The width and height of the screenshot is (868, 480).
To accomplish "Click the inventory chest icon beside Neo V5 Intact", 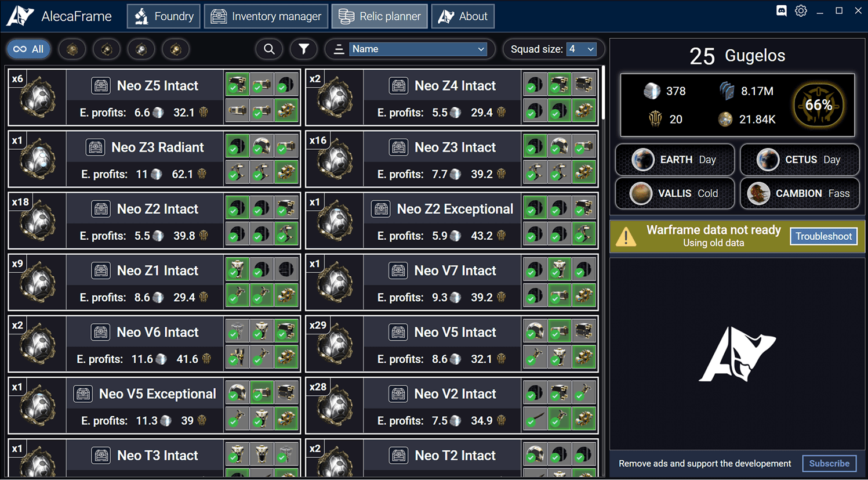I will (x=398, y=332).
